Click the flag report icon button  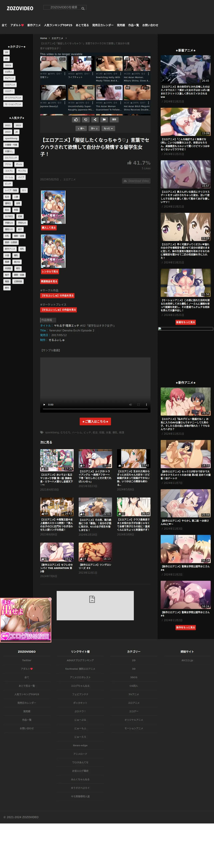104,119
